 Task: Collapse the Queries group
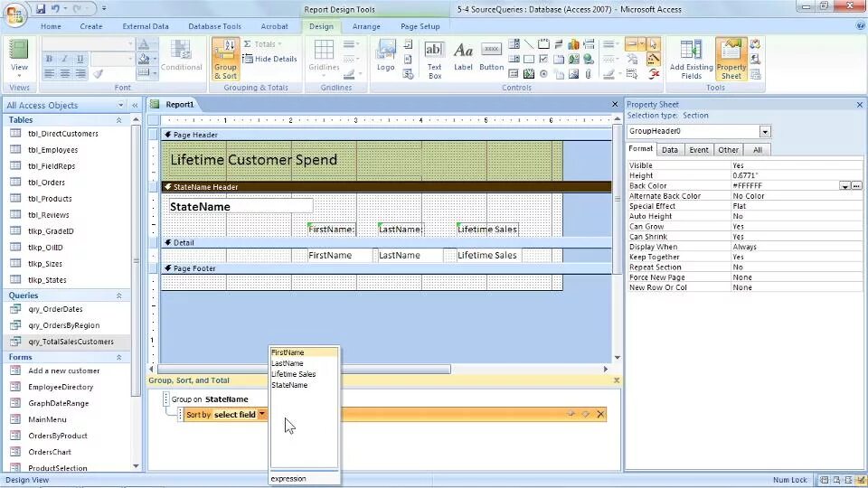pyautogui.click(x=118, y=296)
